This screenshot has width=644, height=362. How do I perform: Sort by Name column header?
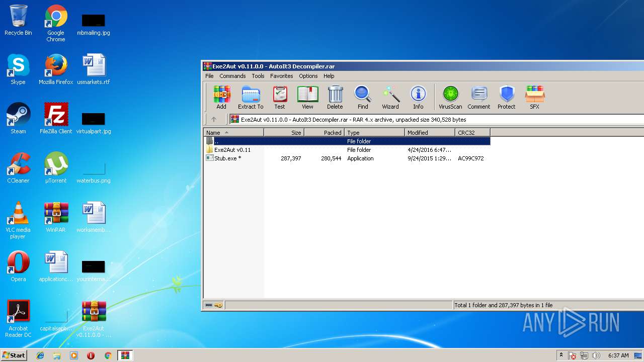click(233, 133)
